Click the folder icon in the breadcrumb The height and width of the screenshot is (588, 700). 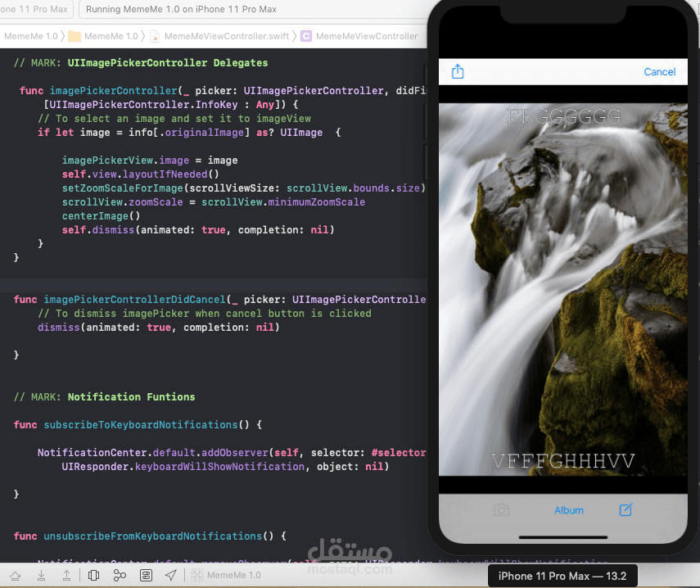point(75,36)
